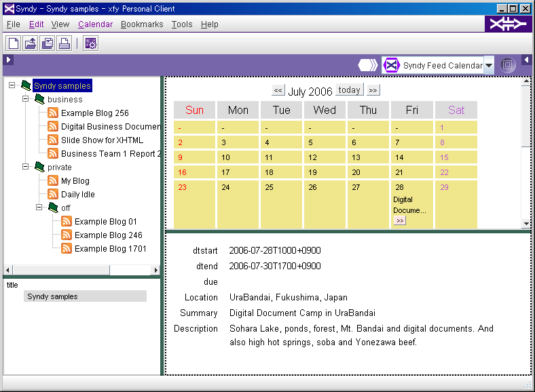The height and width of the screenshot is (392, 535).
Task: Select Example Blog 256 feed
Action: (94, 113)
